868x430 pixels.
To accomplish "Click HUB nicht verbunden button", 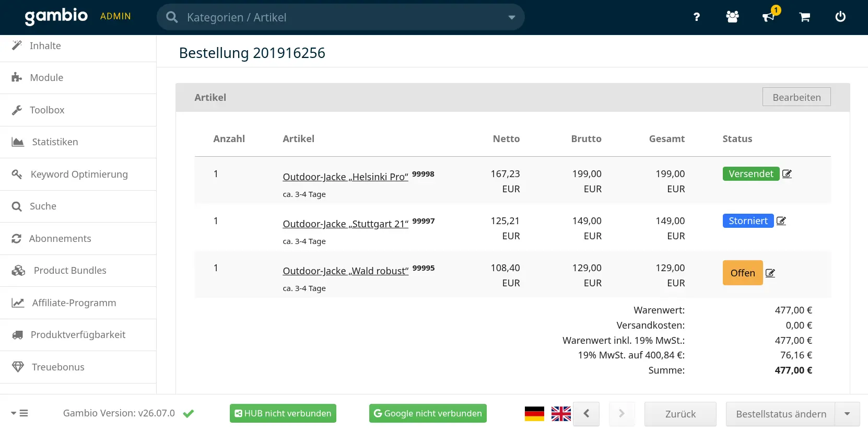I will [283, 413].
